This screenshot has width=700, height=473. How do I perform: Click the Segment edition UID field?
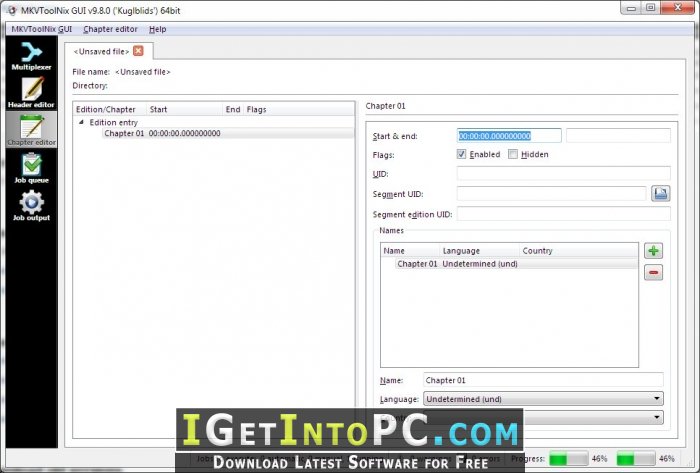563,214
